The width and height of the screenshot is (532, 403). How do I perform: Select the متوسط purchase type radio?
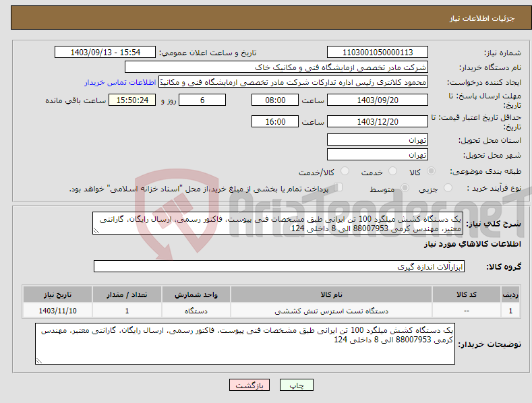[405, 187]
